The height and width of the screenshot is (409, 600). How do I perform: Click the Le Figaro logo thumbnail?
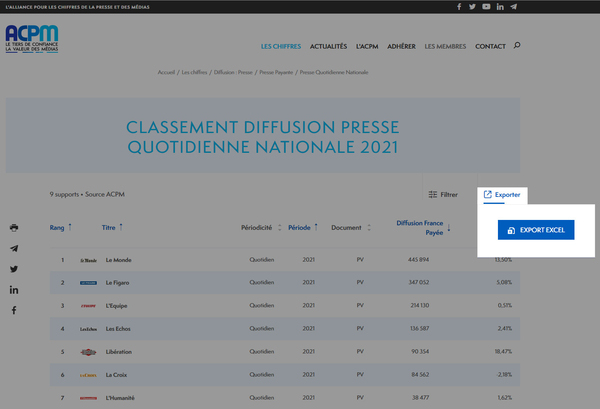[88, 283]
